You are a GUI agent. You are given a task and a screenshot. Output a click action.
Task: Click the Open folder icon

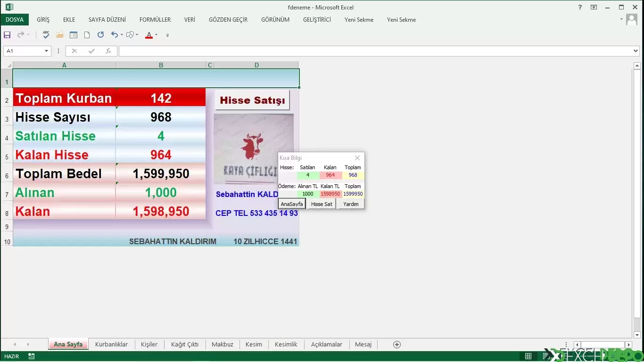coord(59,35)
